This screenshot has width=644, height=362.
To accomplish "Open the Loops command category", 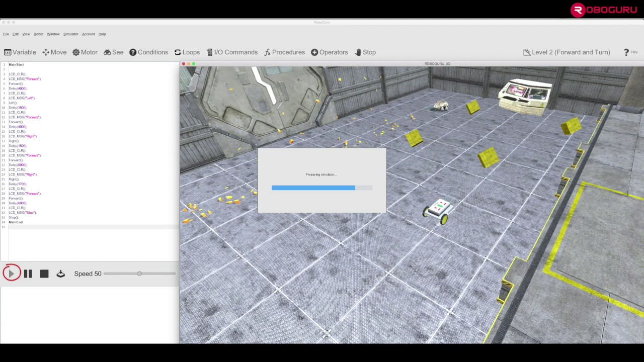I will 187,52.
